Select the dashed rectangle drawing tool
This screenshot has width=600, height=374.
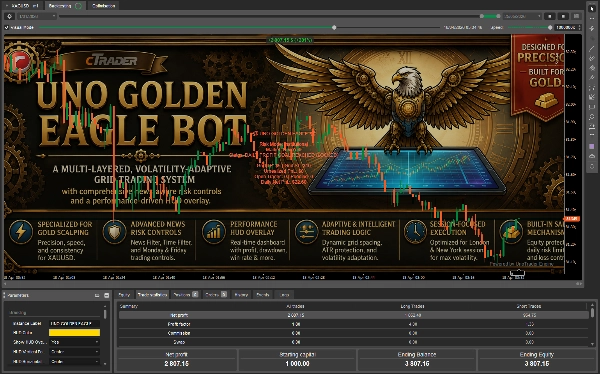pos(592,88)
